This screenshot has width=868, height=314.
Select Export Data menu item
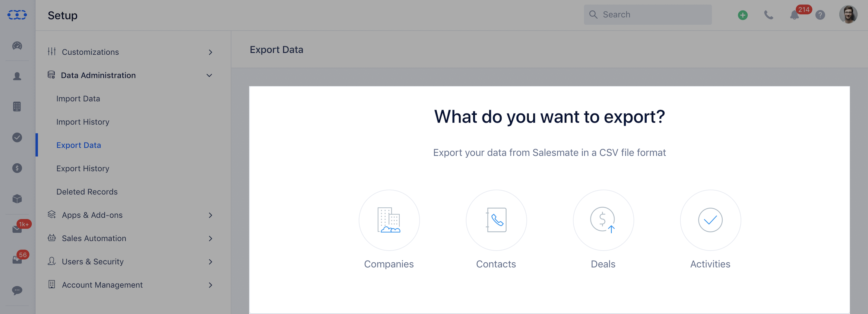click(78, 145)
